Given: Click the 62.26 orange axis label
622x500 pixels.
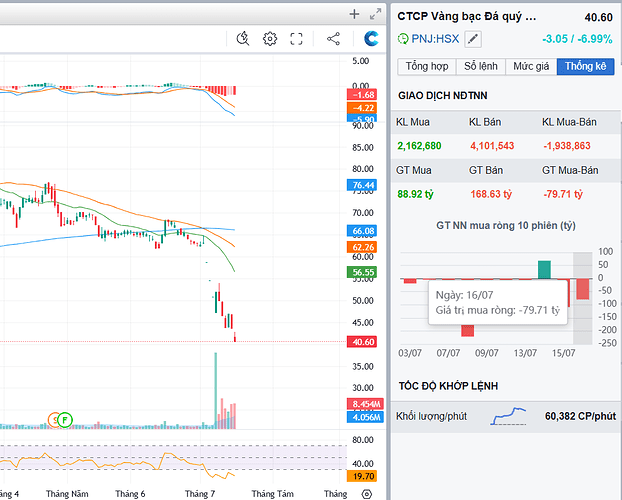Looking at the screenshot, I should pyautogui.click(x=362, y=247).
